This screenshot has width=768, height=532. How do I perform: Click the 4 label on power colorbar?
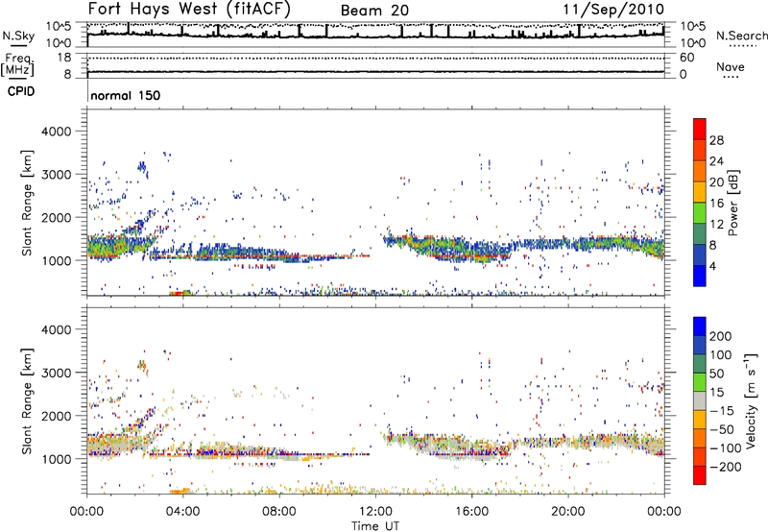click(712, 266)
